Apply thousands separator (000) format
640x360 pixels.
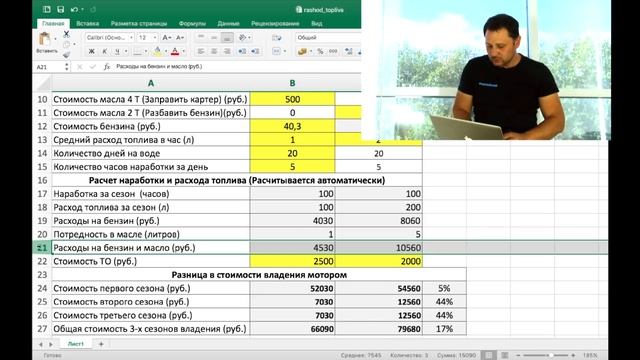tap(333, 51)
